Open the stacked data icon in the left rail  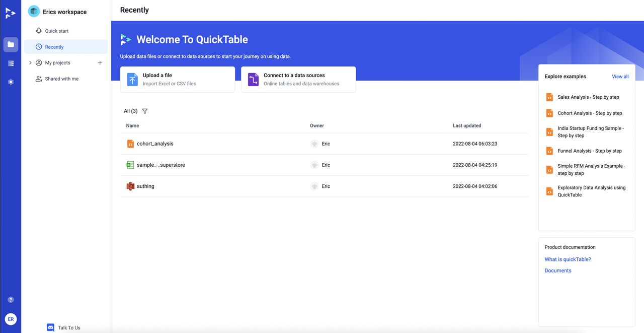click(11, 63)
